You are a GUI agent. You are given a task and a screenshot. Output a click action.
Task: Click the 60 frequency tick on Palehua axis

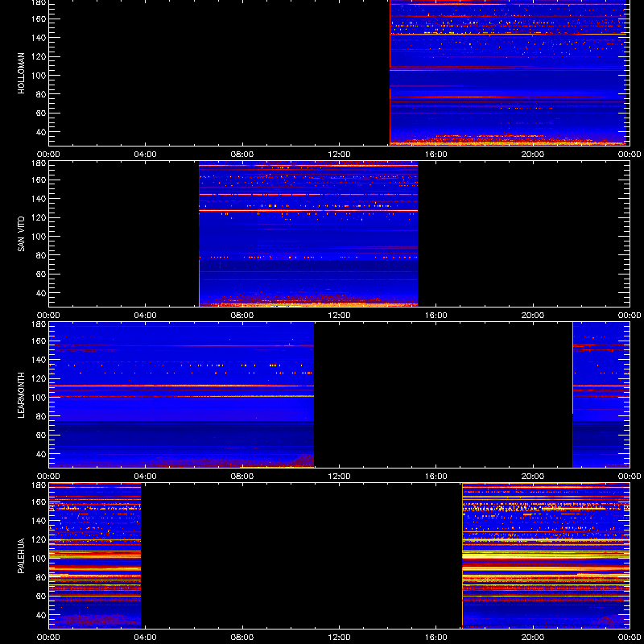tap(42, 597)
